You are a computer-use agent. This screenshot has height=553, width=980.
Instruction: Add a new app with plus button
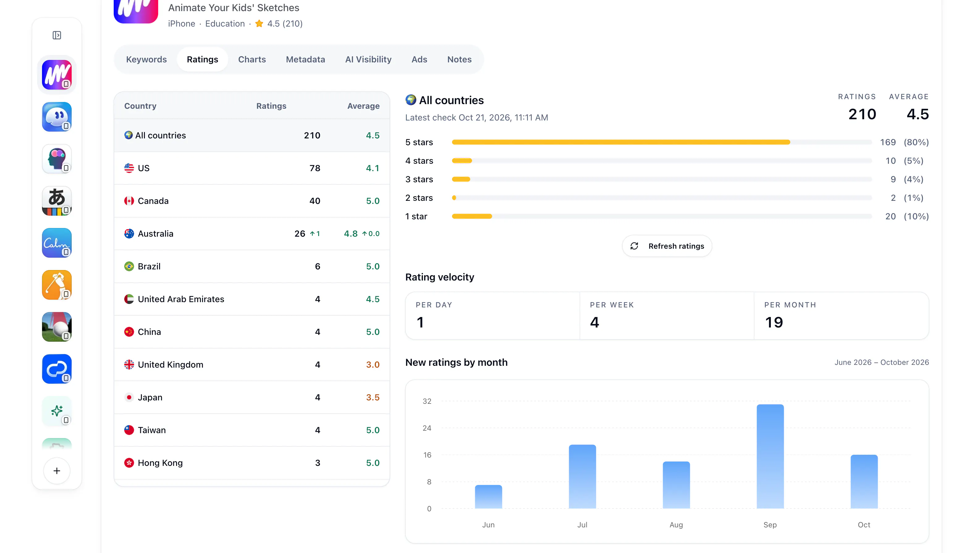(57, 471)
